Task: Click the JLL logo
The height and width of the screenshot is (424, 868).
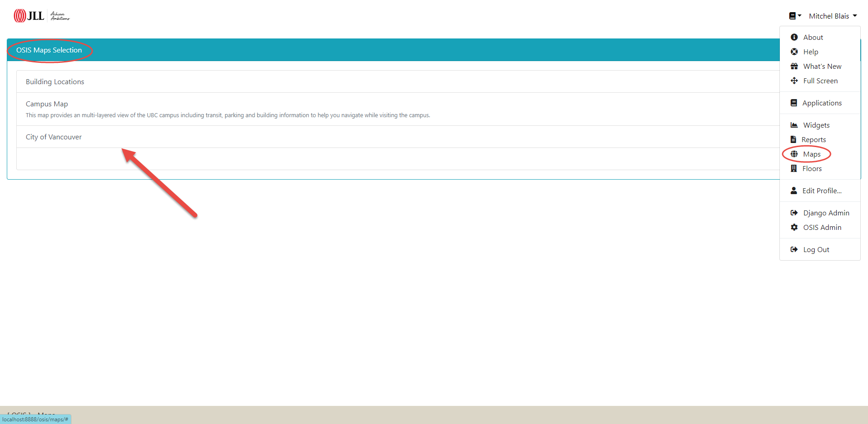Action: [x=29, y=16]
